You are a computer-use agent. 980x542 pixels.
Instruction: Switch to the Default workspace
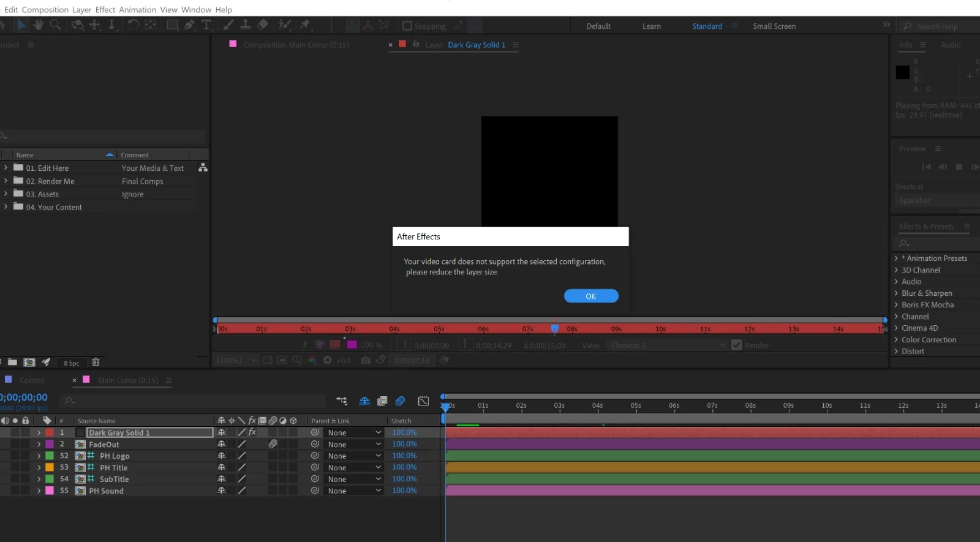598,26
